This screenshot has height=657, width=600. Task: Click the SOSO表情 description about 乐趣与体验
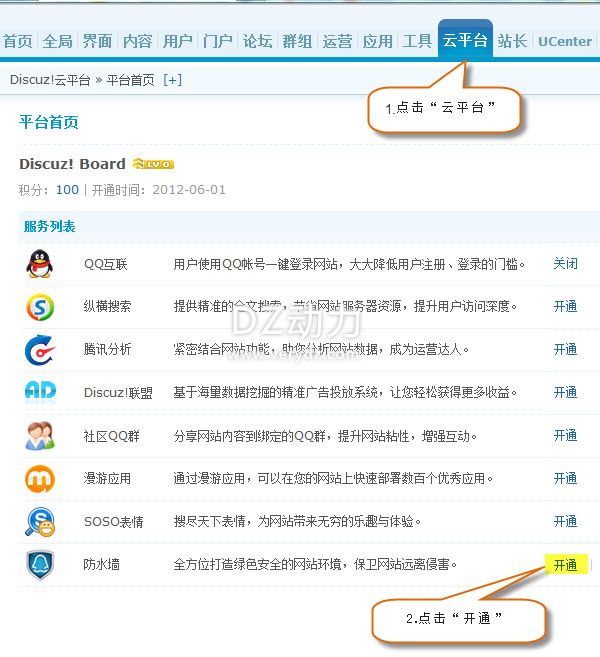pos(297,522)
